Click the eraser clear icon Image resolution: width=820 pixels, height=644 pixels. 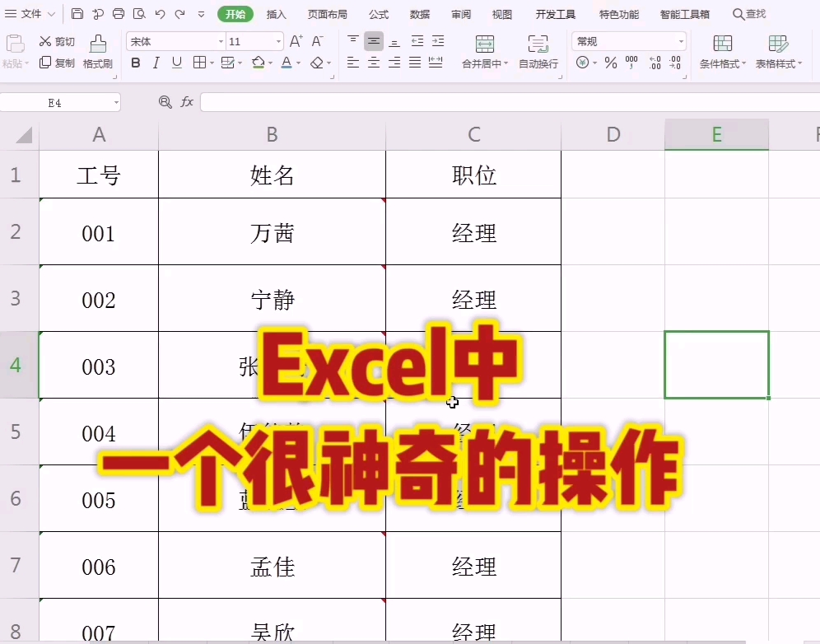pyautogui.click(x=316, y=63)
